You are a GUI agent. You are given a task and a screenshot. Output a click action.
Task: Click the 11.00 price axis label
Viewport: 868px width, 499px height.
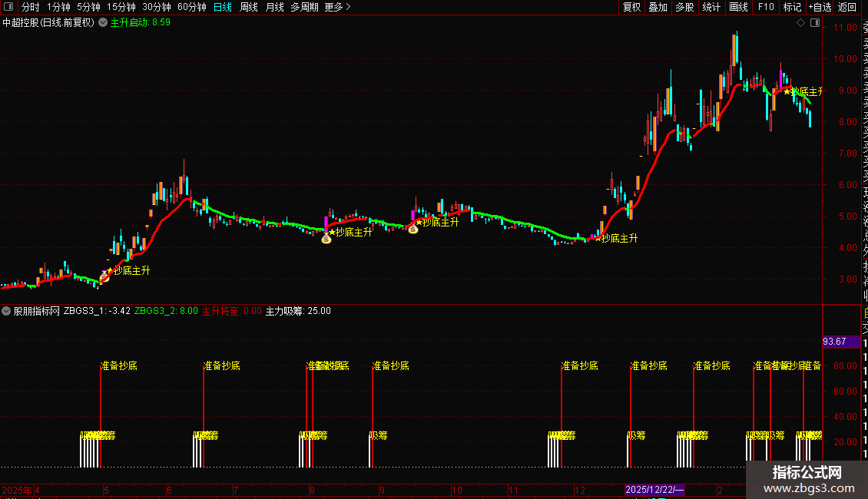[x=845, y=27]
